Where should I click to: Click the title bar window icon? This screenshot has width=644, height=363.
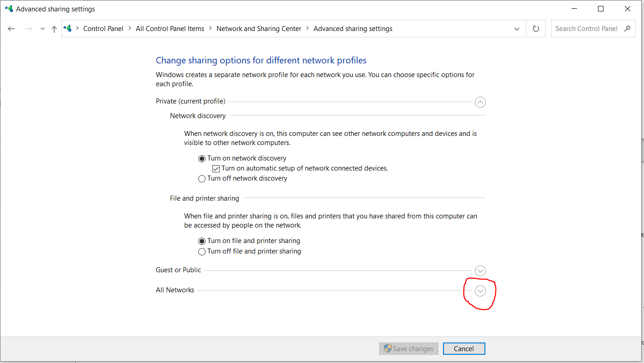(9, 9)
